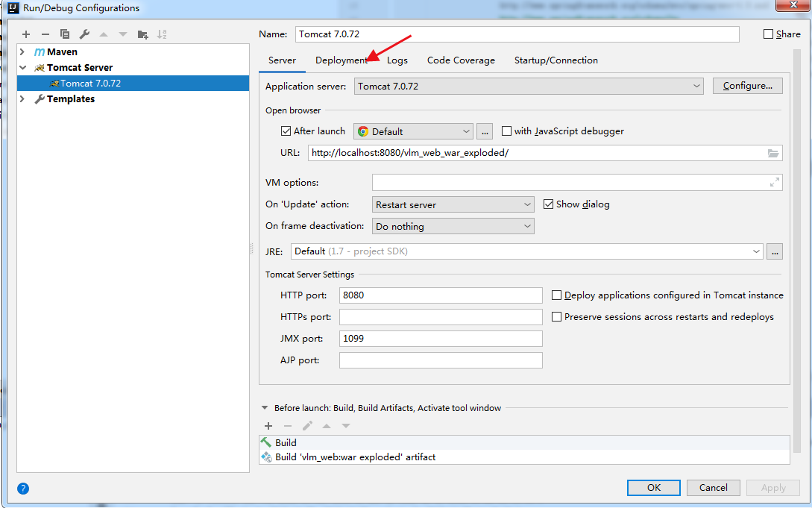Enable with JavaScript debugger
The image size is (812, 508).
point(506,131)
